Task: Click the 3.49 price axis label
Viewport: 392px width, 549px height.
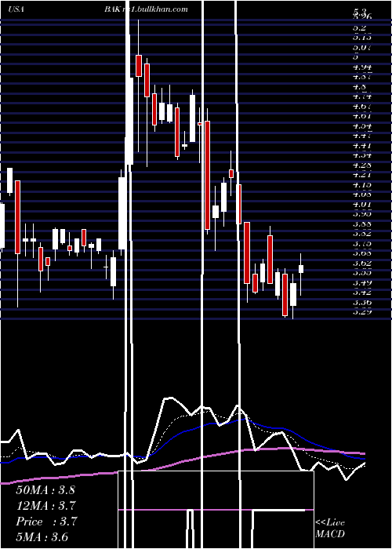Action: [x=362, y=282]
